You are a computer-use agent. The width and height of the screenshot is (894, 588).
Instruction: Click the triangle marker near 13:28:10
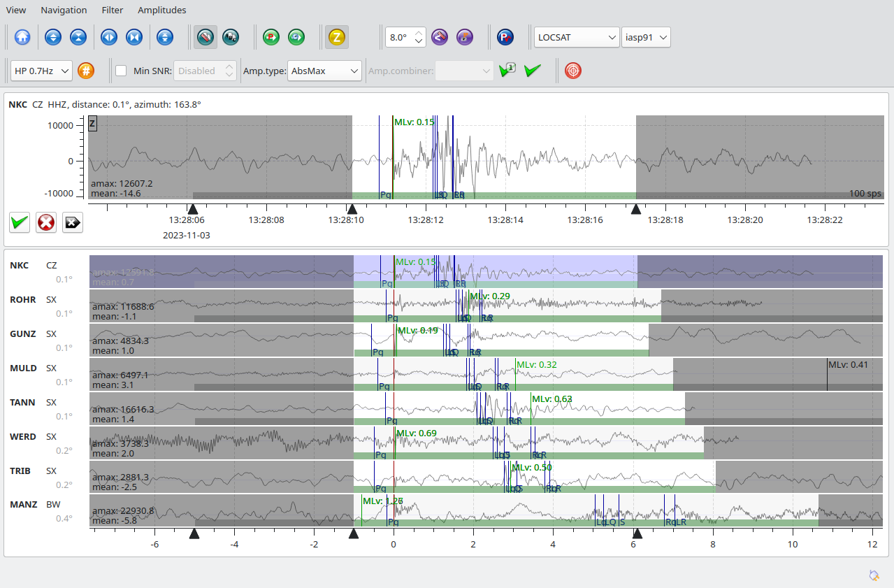(x=352, y=209)
